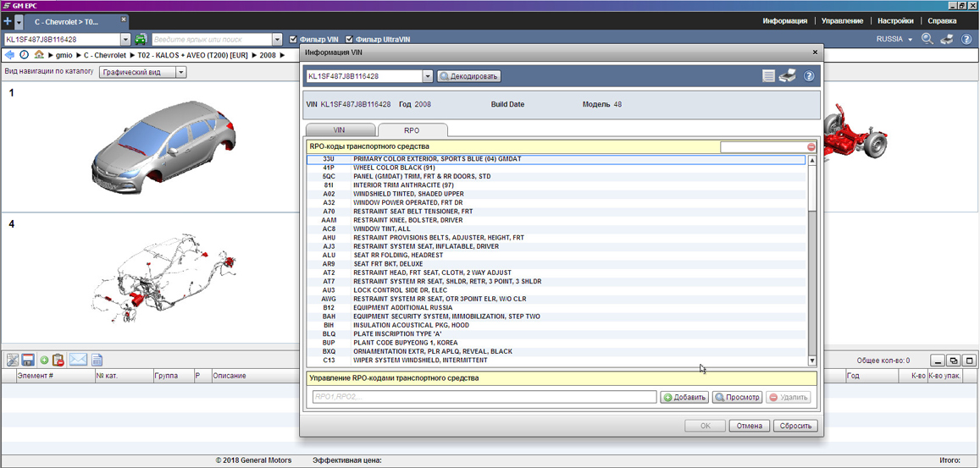Click the magnifier search icon in top toolbar
Image resolution: width=980 pixels, height=468 pixels.
tap(927, 40)
